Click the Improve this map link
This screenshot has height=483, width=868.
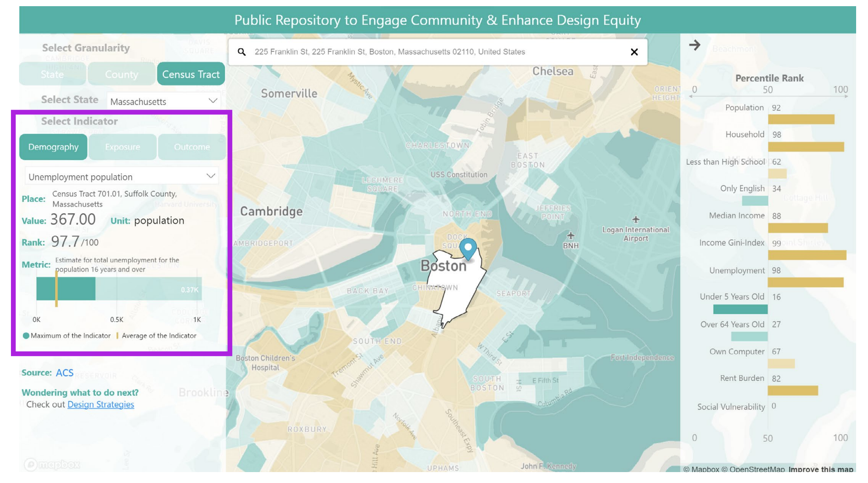click(x=820, y=469)
